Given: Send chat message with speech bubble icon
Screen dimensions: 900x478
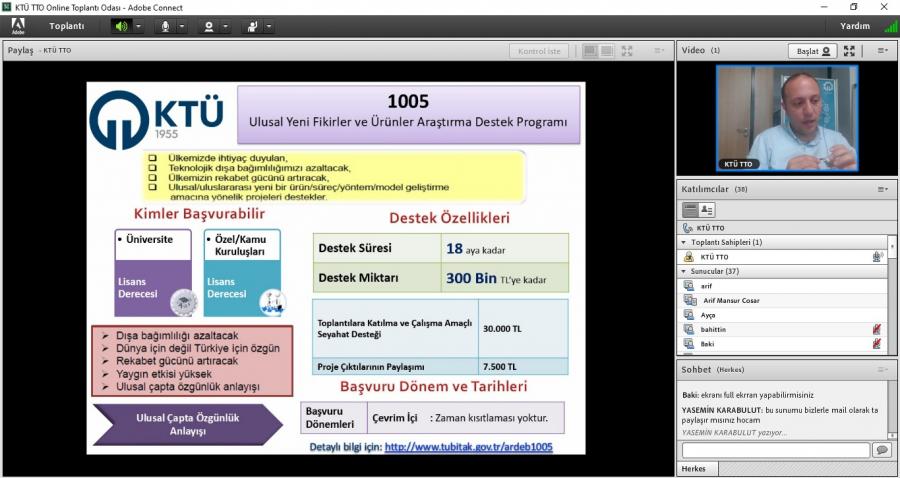Looking at the screenshot, I should pyautogui.click(x=881, y=450).
